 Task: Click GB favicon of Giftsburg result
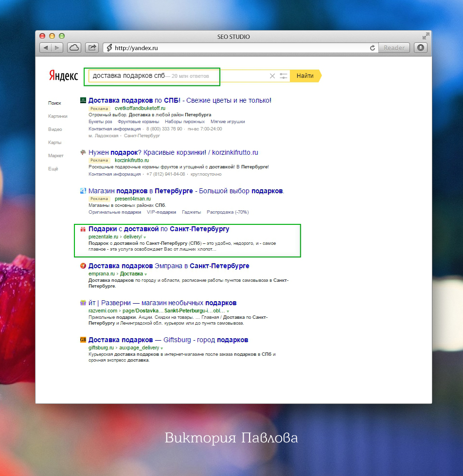pyautogui.click(x=83, y=340)
